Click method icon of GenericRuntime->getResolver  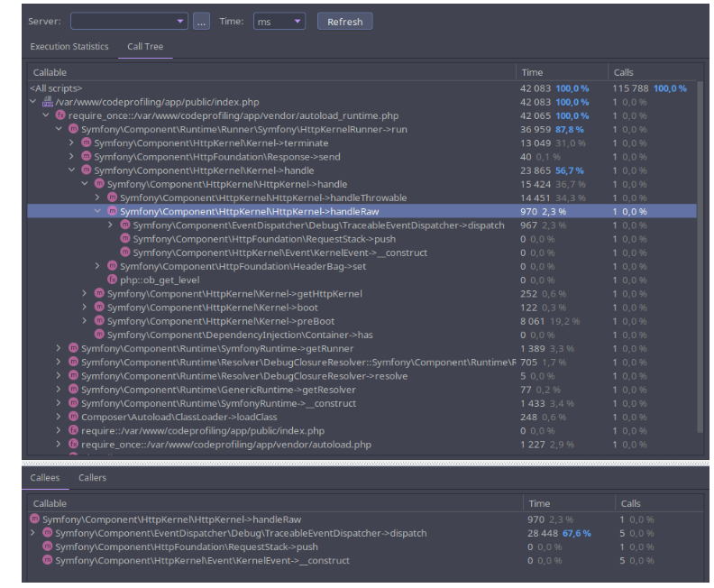[73, 389]
